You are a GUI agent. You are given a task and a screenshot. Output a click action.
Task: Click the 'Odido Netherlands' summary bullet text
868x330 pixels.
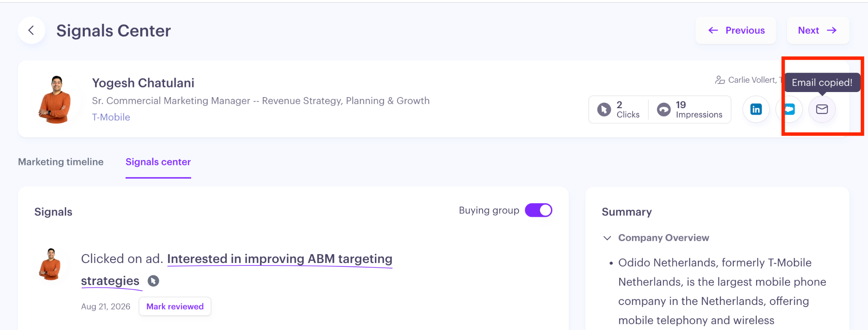[722, 291]
